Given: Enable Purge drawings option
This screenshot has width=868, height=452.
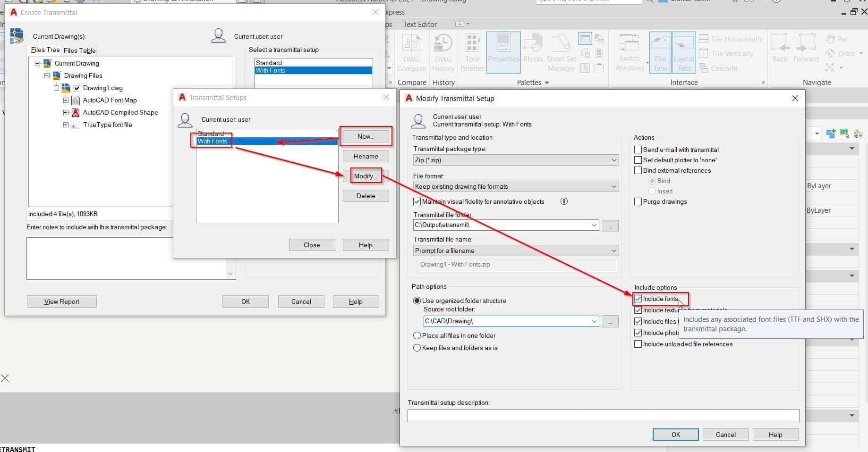Looking at the screenshot, I should [638, 202].
